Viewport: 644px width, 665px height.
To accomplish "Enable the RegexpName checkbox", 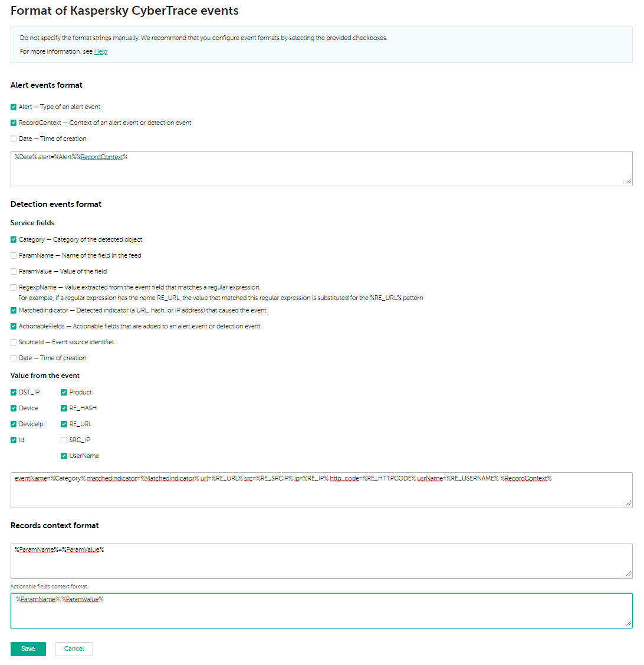I will click(14, 288).
